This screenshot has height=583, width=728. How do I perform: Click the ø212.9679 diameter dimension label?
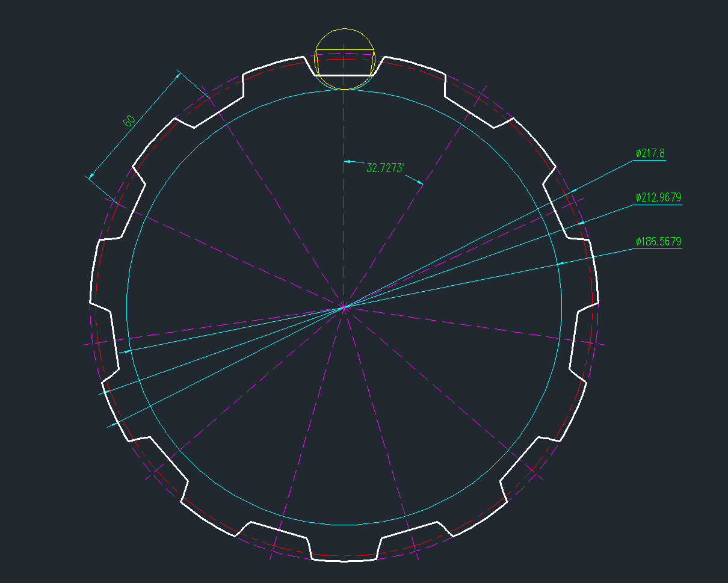point(658,197)
